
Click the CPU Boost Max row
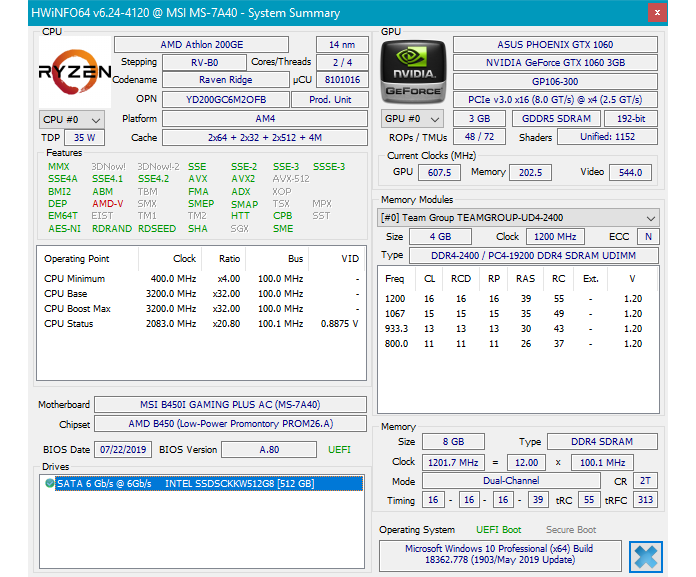201,308
